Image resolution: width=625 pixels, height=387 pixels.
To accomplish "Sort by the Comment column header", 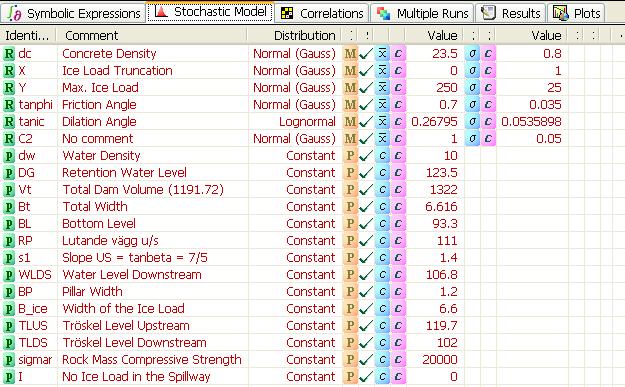I will click(x=151, y=35).
